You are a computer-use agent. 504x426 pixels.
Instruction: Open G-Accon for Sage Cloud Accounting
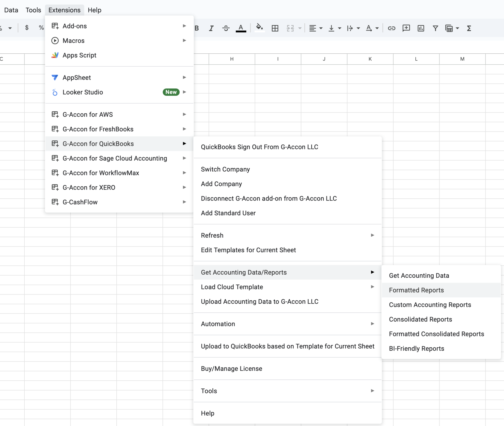click(x=119, y=158)
